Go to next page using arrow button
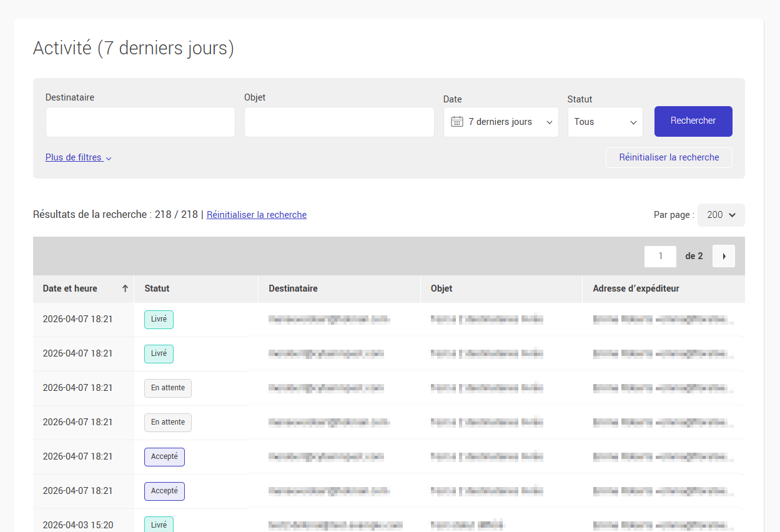Viewport: 780px width, 532px height. click(x=723, y=256)
